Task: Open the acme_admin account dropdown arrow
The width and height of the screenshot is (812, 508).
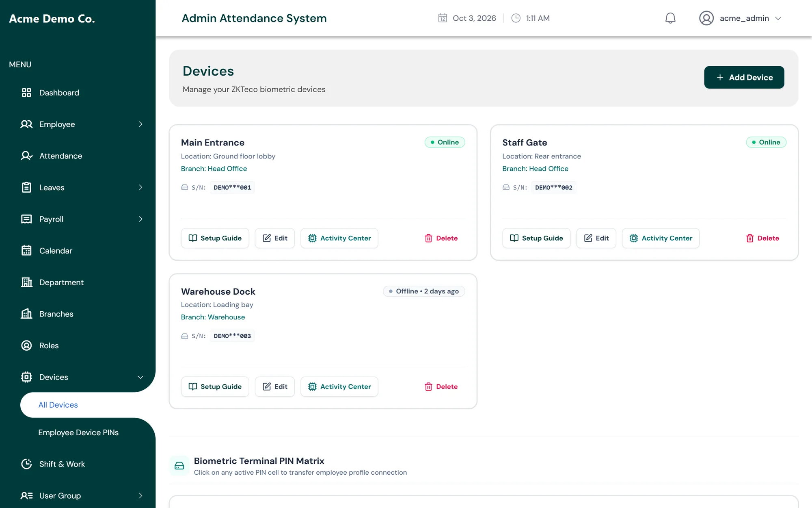Action: (x=778, y=18)
